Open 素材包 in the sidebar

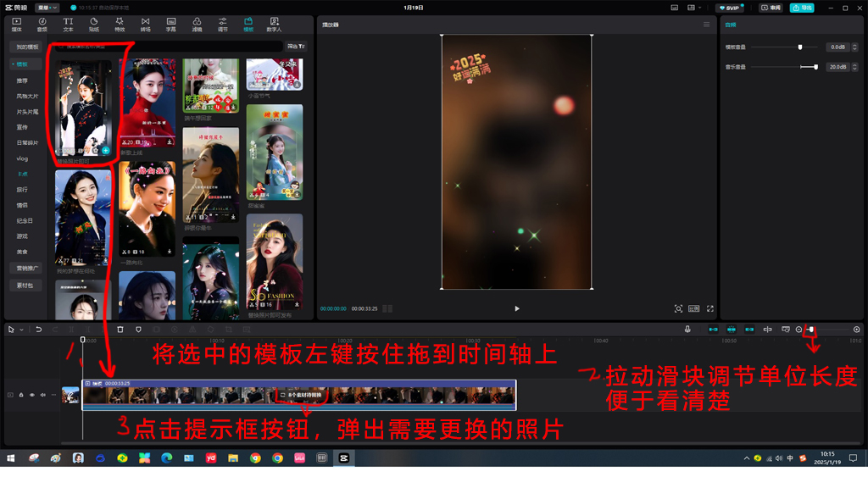[x=25, y=286]
